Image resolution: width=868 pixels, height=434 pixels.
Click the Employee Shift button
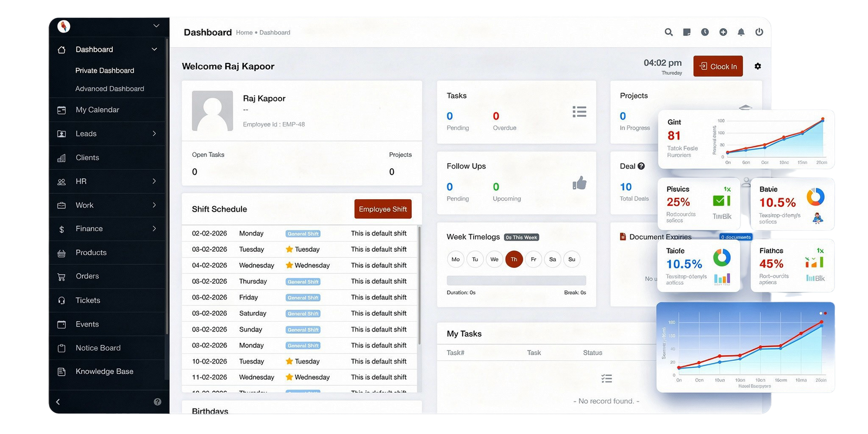(382, 209)
